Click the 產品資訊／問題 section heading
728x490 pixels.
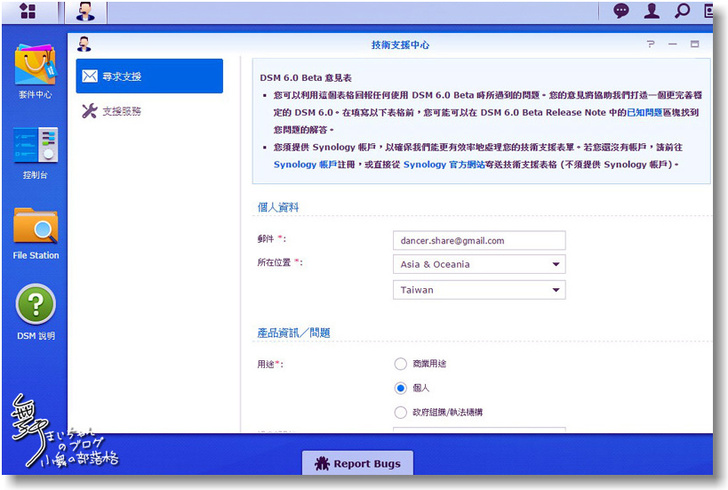tap(293, 333)
